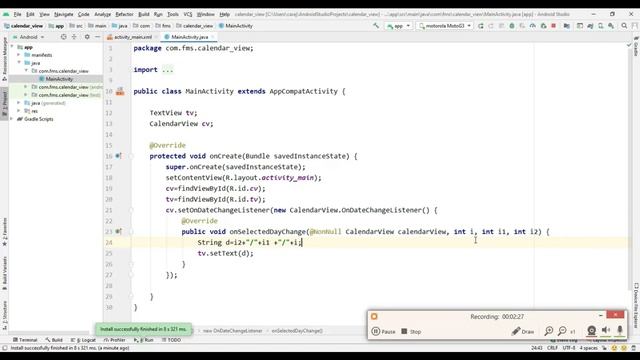
Task: Toggle the Resource Manager side tab
Action: tap(4, 58)
